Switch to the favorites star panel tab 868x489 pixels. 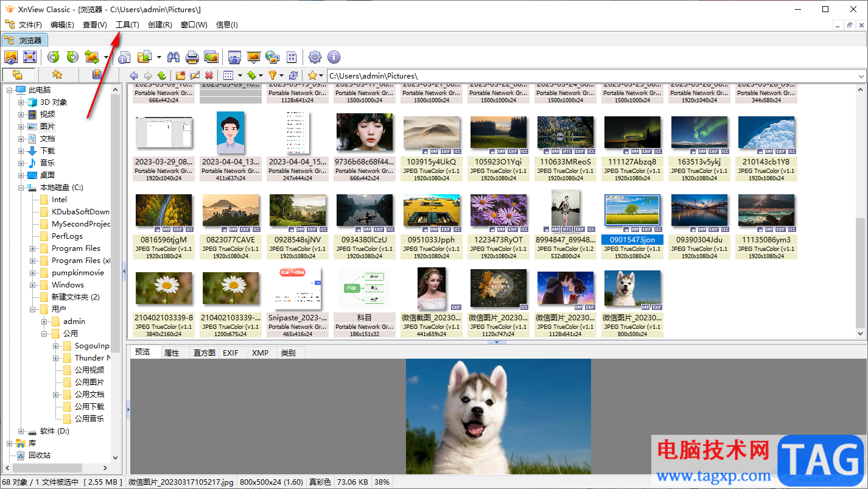tap(57, 74)
